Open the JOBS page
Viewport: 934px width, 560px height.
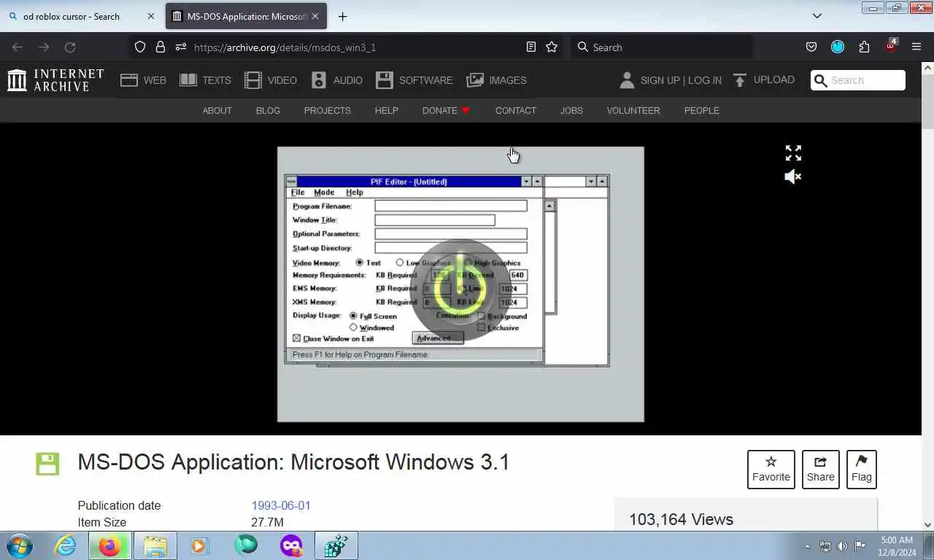(571, 110)
